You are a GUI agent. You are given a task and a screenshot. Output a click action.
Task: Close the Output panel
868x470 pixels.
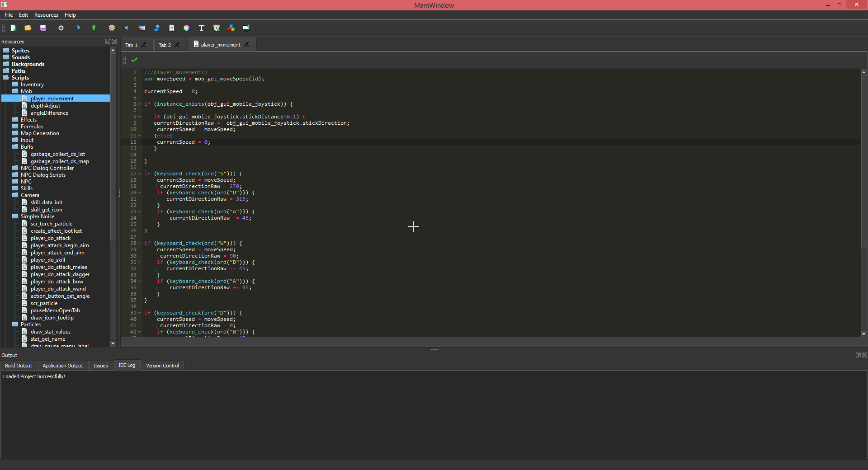point(864,355)
